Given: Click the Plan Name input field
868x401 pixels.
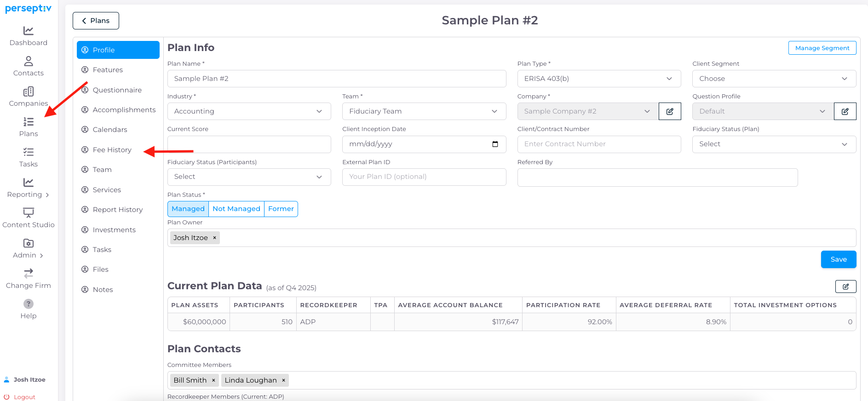Looking at the screenshot, I should pyautogui.click(x=337, y=79).
